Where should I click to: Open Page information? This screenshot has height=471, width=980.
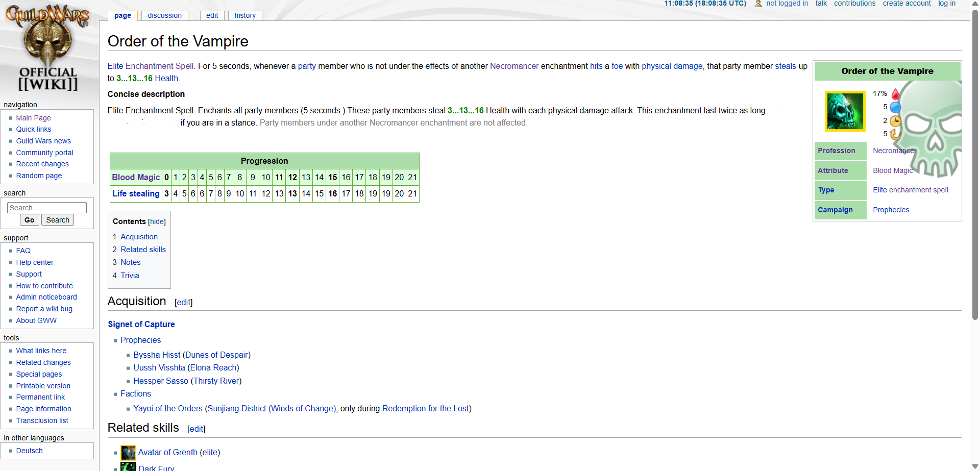click(x=43, y=409)
